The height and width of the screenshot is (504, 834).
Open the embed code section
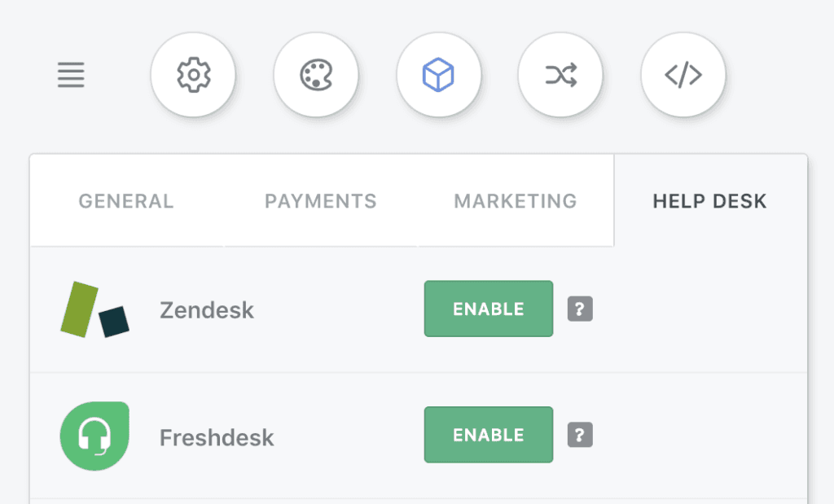683,74
